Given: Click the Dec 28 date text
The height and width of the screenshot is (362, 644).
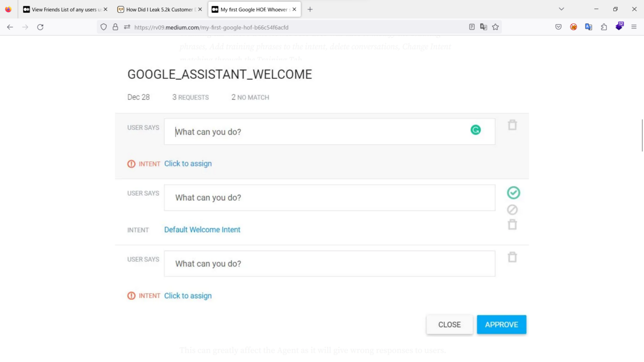Looking at the screenshot, I should pos(138,97).
